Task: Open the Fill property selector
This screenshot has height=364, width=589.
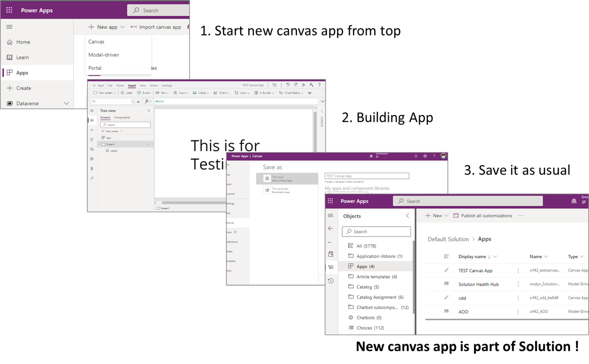Action: 113,101
